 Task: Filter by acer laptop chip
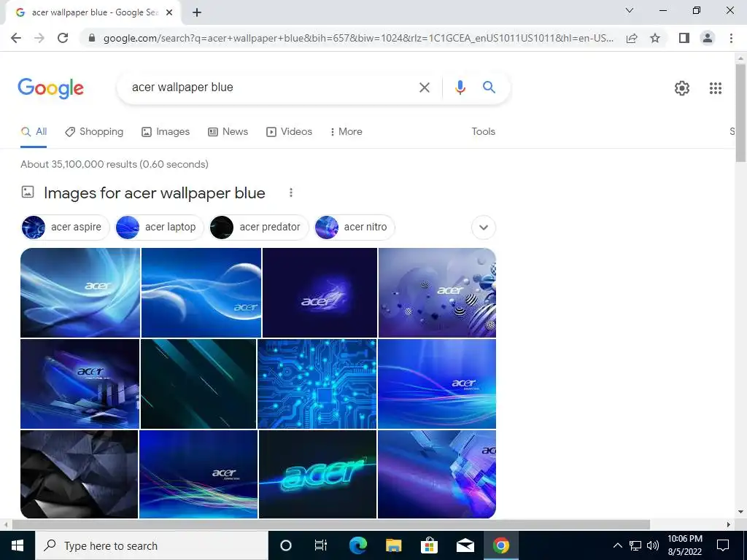point(160,227)
